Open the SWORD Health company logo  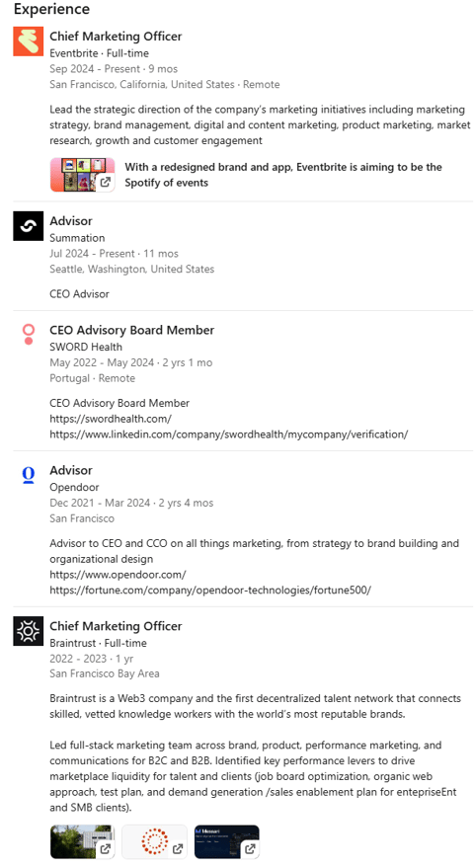29,335
